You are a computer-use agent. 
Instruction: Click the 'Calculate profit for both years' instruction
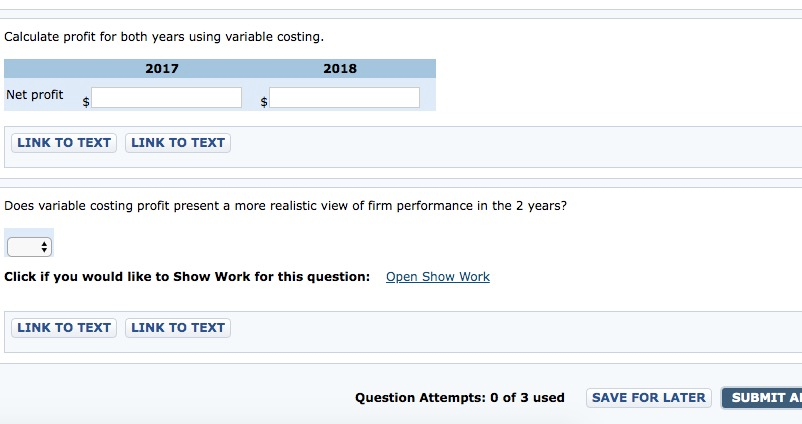(164, 37)
